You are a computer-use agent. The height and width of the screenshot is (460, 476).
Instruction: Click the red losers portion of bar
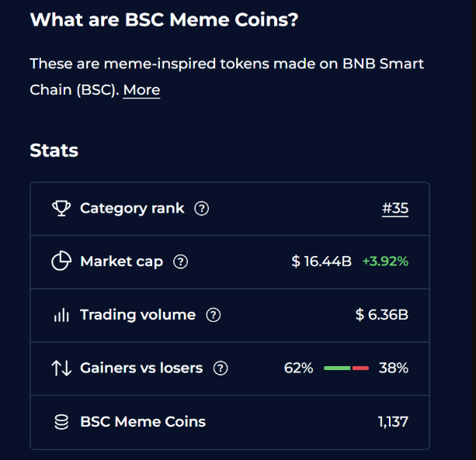point(360,368)
